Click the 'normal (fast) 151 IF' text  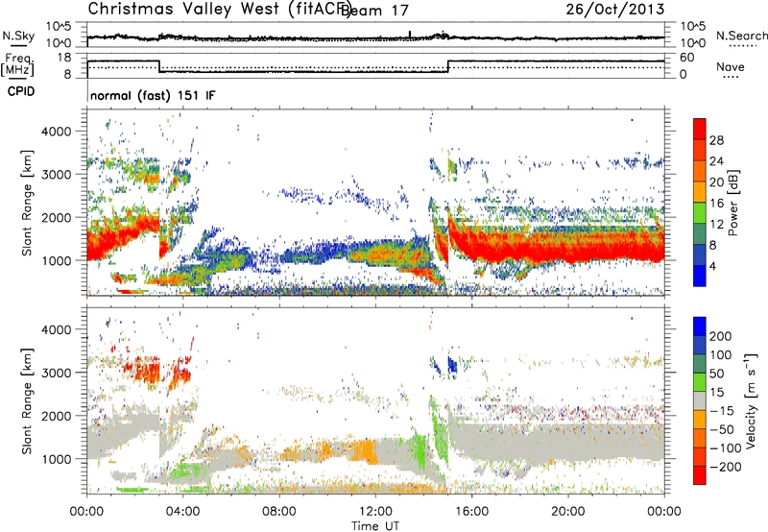click(153, 95)
